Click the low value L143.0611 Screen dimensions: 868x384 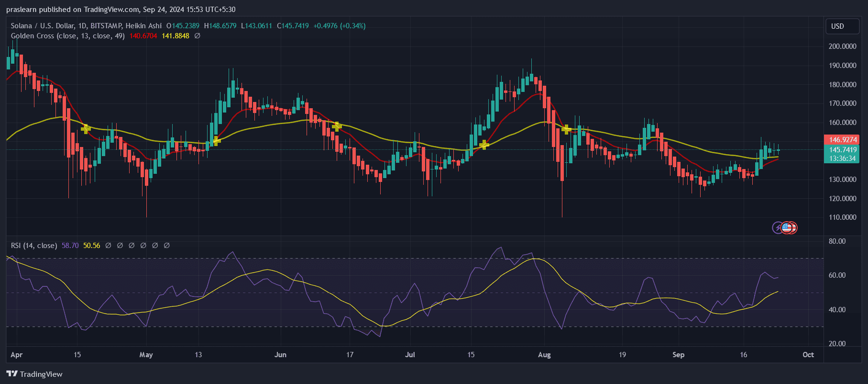[256, 26]
